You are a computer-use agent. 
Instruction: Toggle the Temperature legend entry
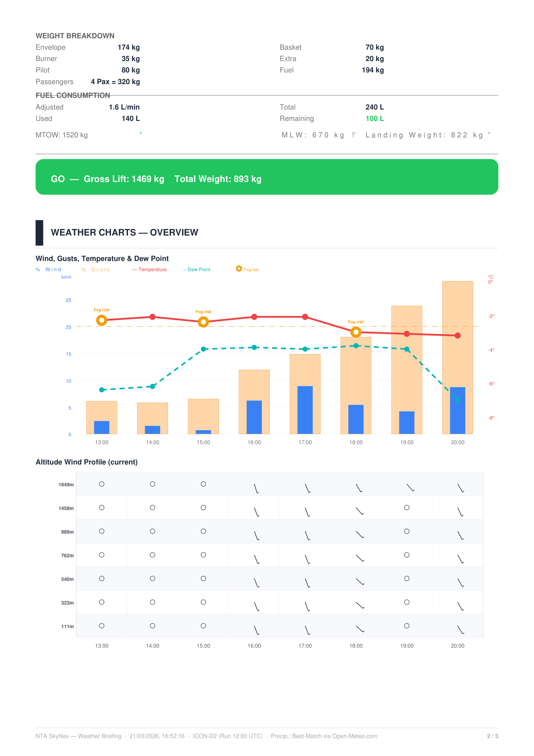[x=150, y=269]
